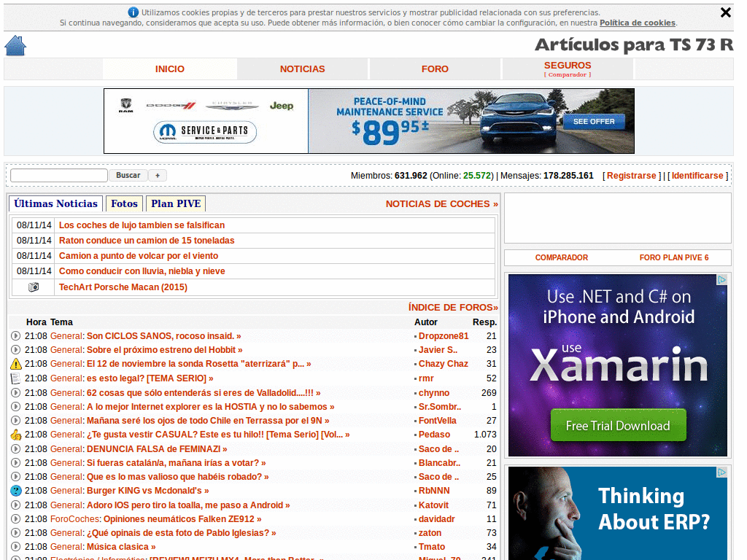Viewport: 747px width, 560px height.
Task: Open author profile chynno
Action: coord(434,393)
